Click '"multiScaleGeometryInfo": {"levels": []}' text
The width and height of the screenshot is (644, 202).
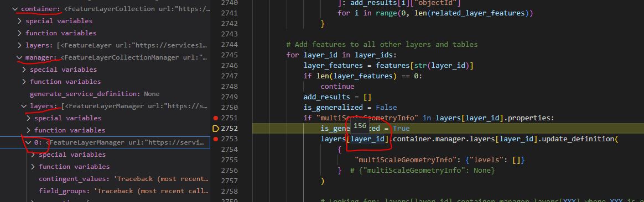439,160
